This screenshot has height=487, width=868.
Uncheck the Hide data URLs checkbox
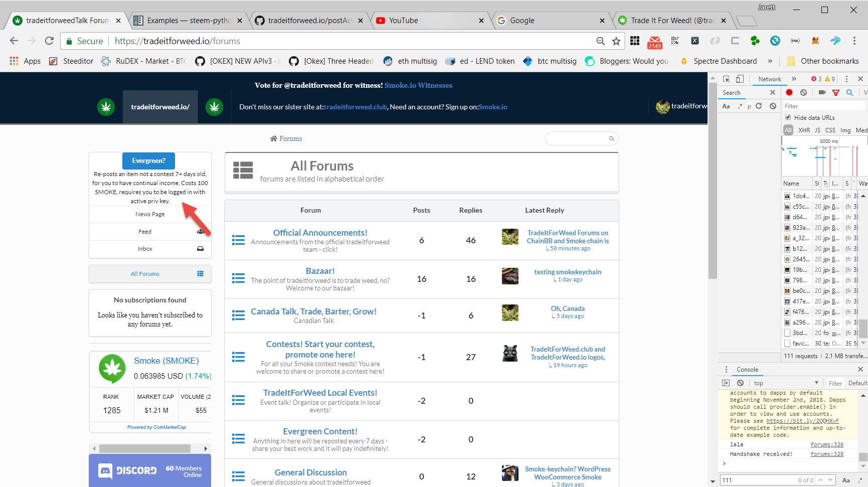pyautogui.click(x=788, y=117)
